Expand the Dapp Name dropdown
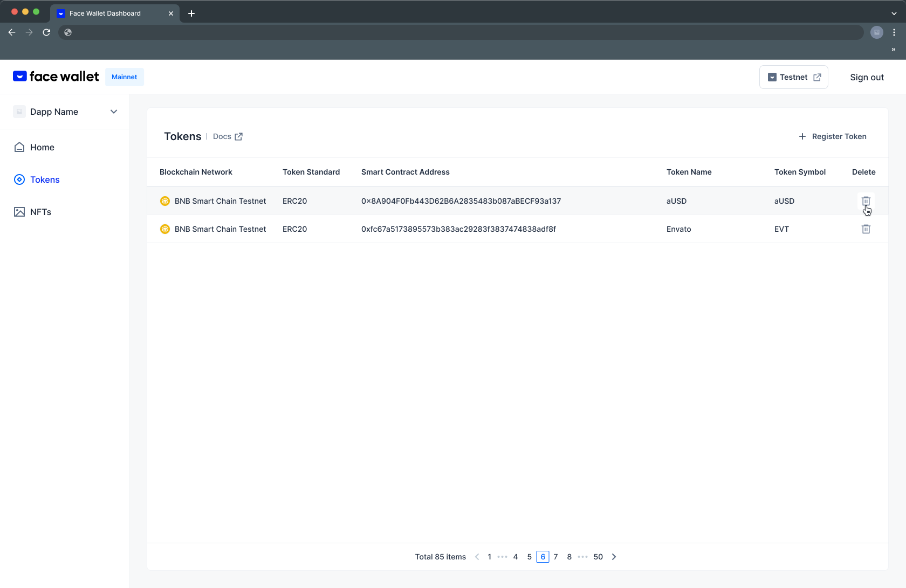Image resolution: width=906 pixels, height=588 pixels. pos(114,112)
